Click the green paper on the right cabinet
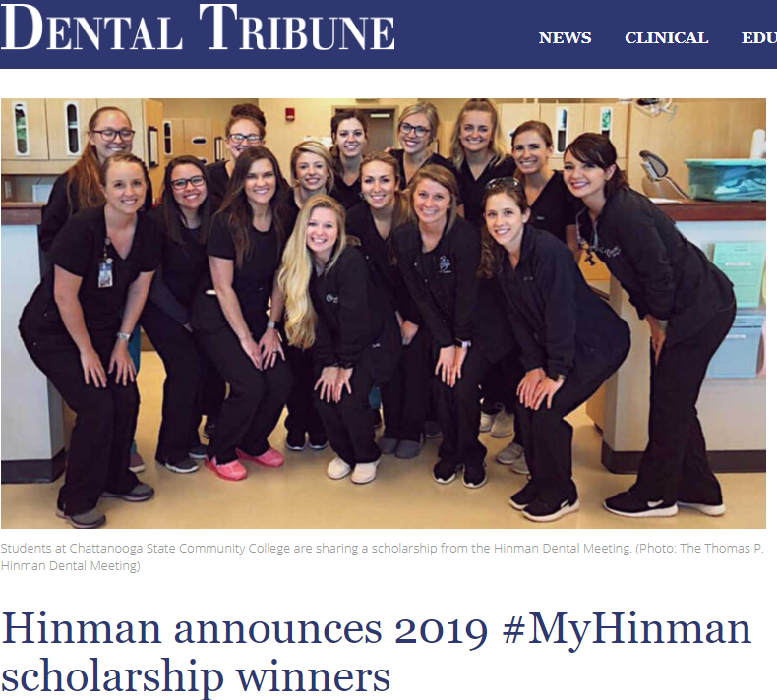The height and width of the screenshot is (700, 777). [x=738, y=273]
